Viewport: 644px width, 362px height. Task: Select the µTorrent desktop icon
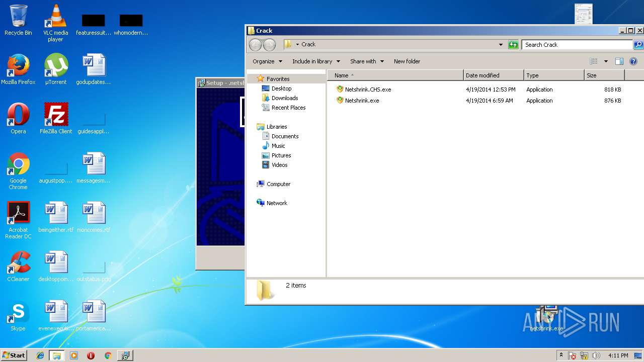click(55, 69)
